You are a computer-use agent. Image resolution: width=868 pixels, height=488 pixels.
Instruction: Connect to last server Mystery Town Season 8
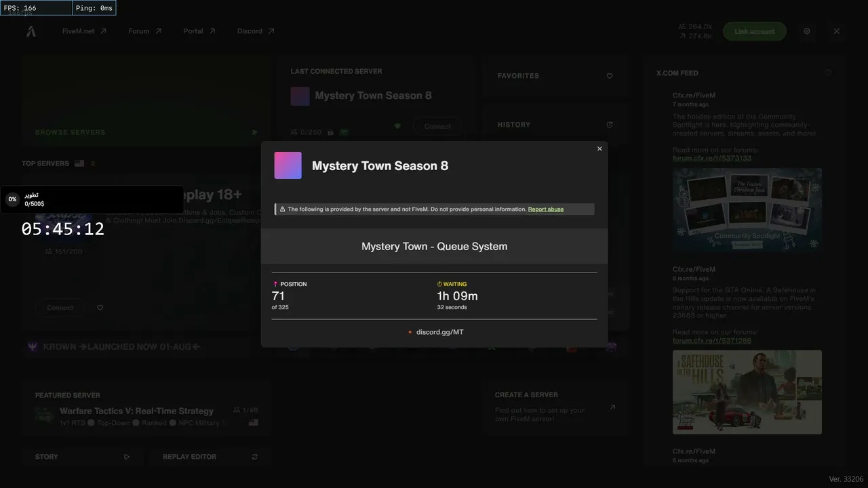(437, 126)
